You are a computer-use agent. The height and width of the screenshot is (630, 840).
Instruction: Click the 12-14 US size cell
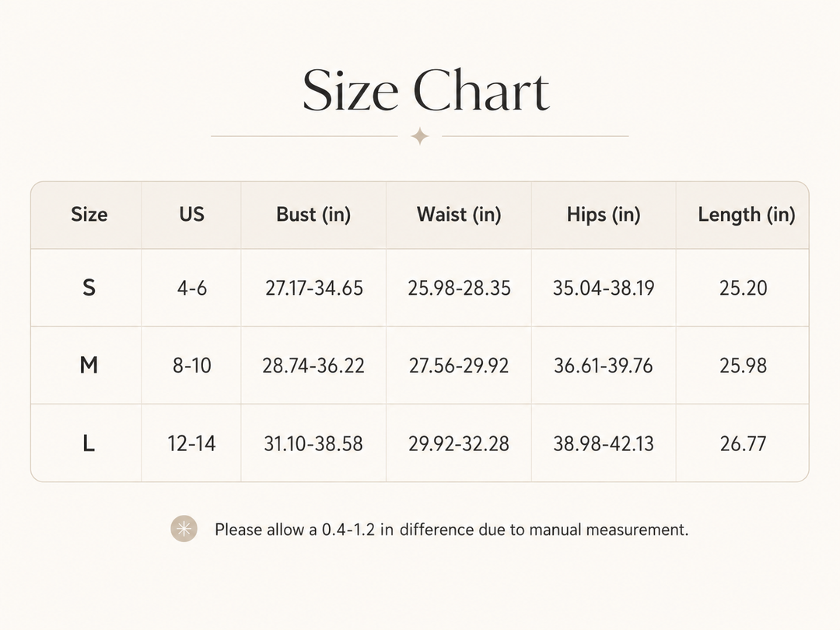(192, 443)
